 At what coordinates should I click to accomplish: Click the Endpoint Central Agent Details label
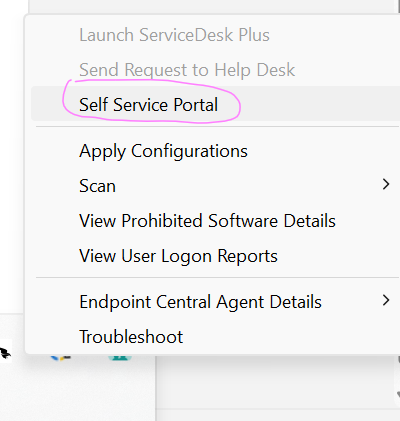[200, 302]
